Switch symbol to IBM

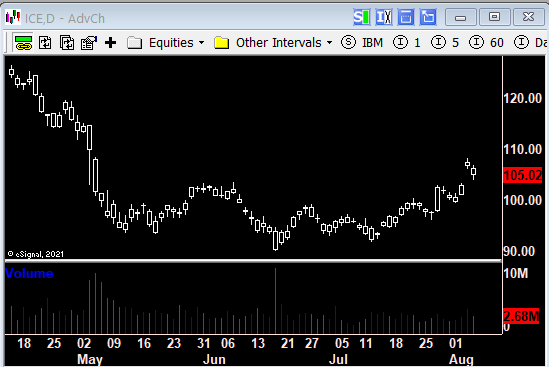362,43
